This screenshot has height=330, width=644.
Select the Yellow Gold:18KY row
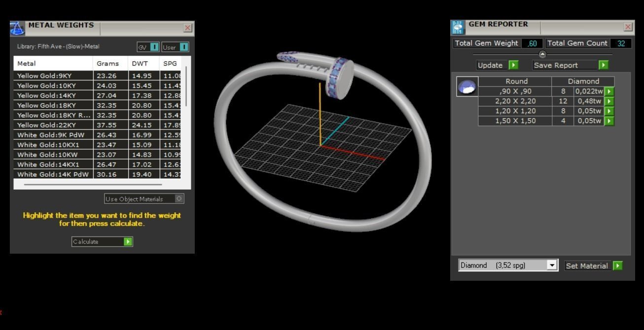[98, 105]
